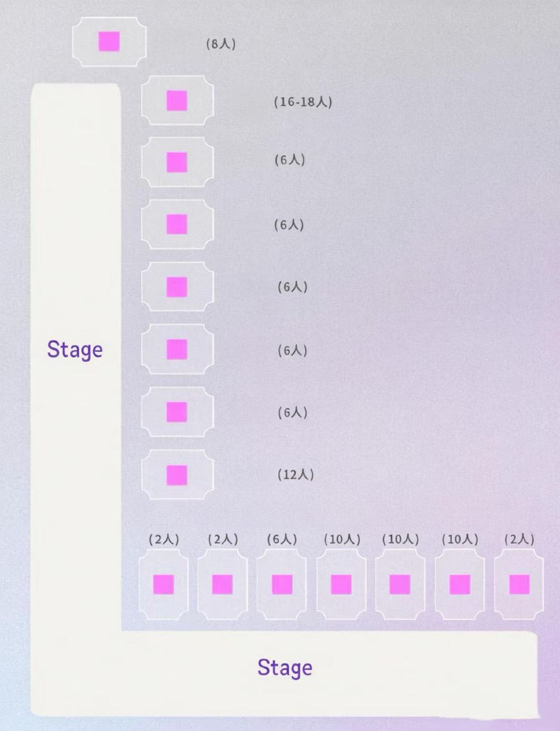Click the Stage label on the left stage
This screenshot has width=560, height=731.
(x=75, y=350)
